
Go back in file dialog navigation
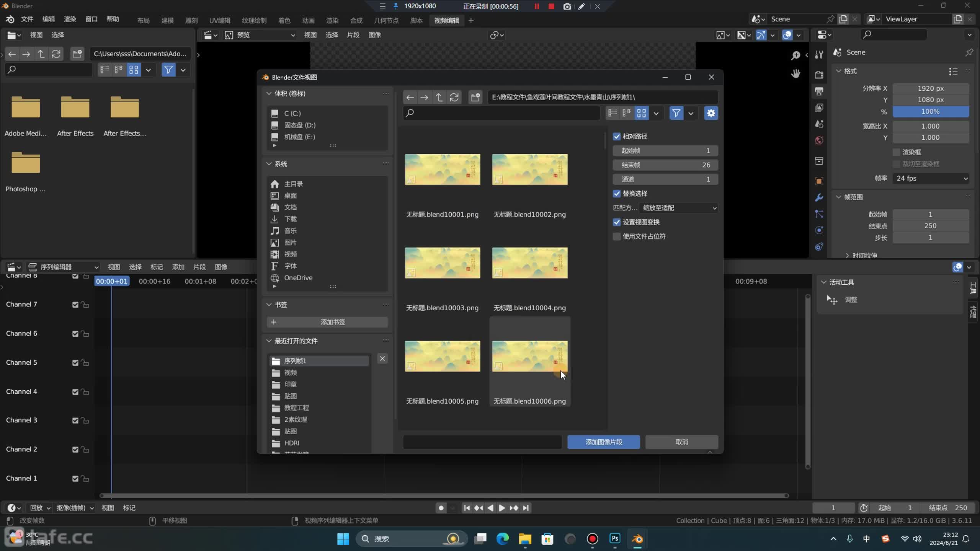pos(410,97)
